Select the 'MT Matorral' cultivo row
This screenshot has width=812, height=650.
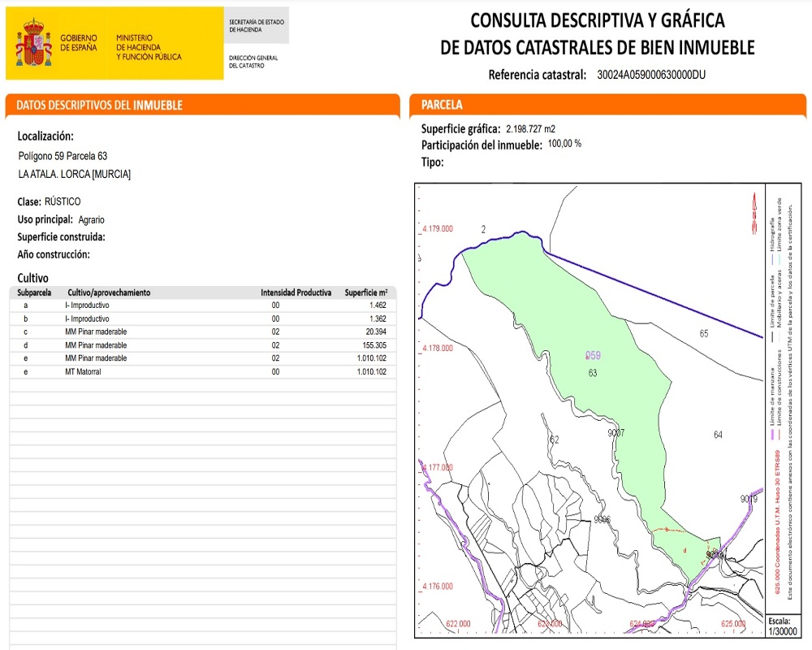tap(202, 371)
